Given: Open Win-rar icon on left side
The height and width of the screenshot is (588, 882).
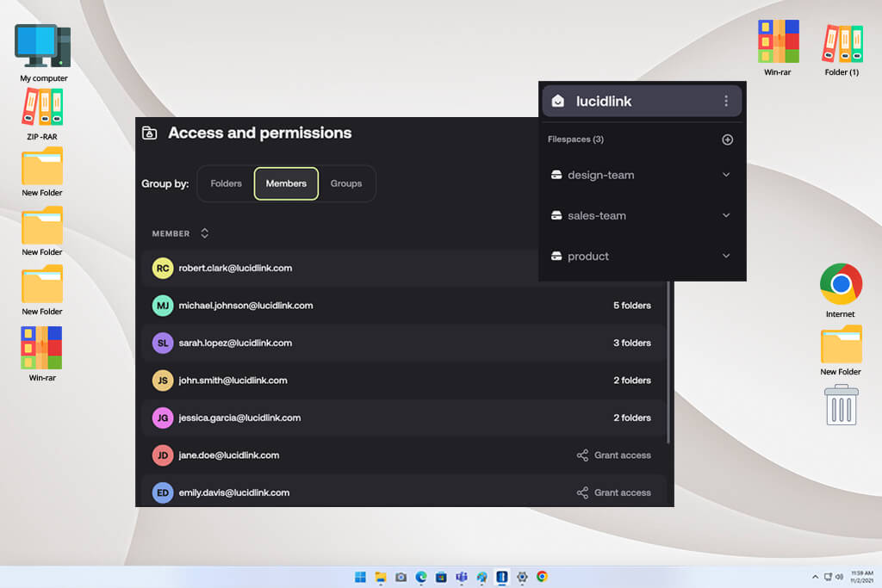Looking at the screenshot, I should 41,354.
